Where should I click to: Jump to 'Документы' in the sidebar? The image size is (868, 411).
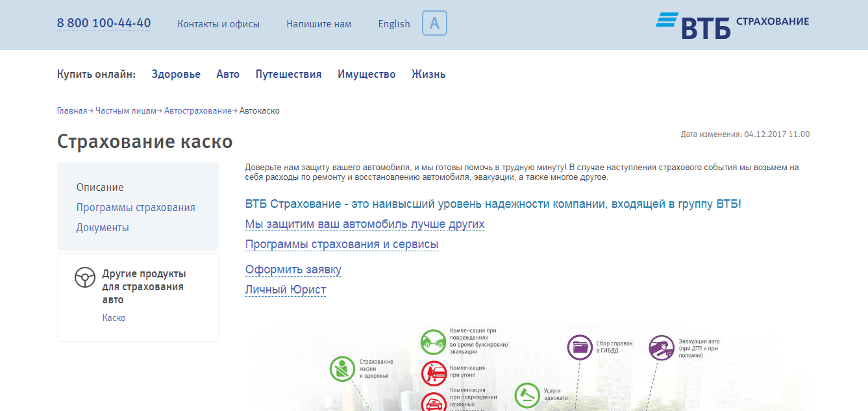pos(103,228)
